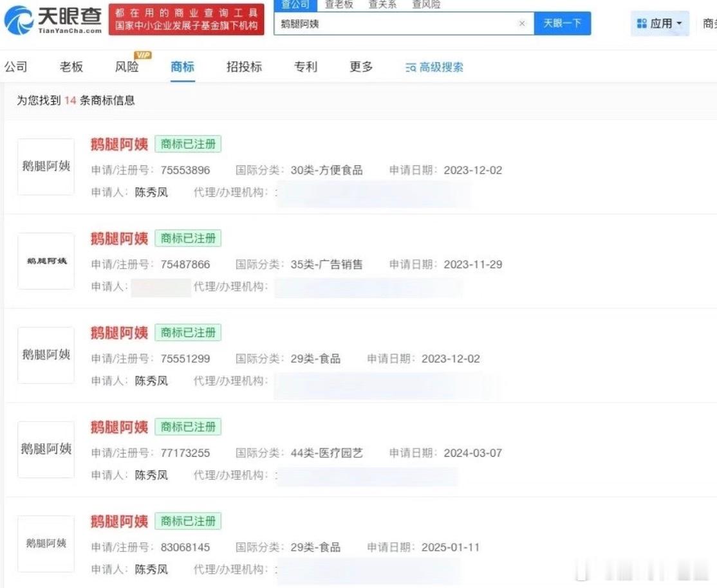Viewport: 717px width, 588px height.
Task: Click trademark thumbnail for 44类-医疗园艺 entry
Action: coord(46,449)
